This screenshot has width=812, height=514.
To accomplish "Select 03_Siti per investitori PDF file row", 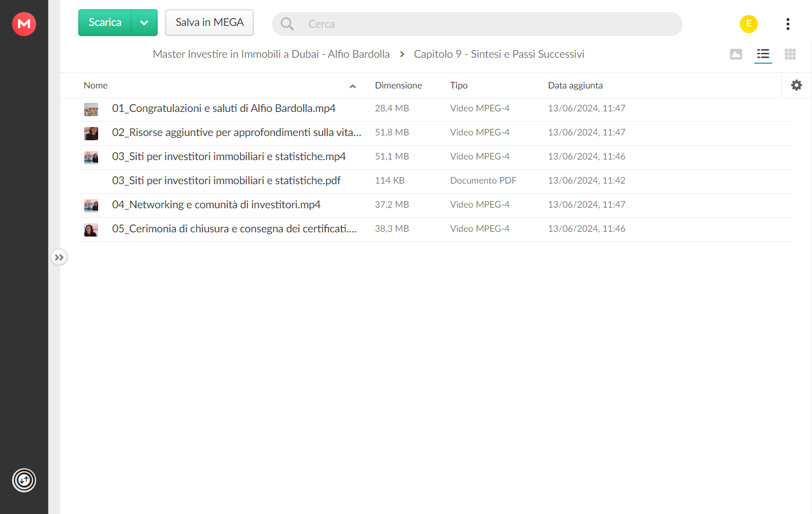I will click(436, 181).
